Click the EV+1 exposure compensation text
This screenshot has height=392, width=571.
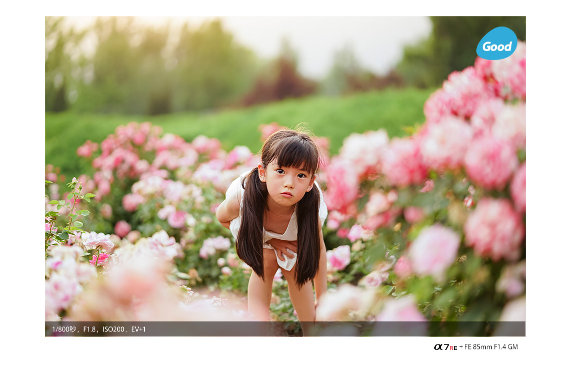tap(138, 329)
